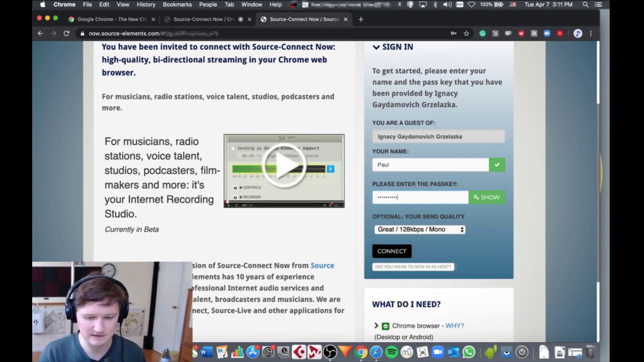This screenshot has height=362, width=644.
Task: Launch Spotify from the Dock
Action: click(391, 352)
